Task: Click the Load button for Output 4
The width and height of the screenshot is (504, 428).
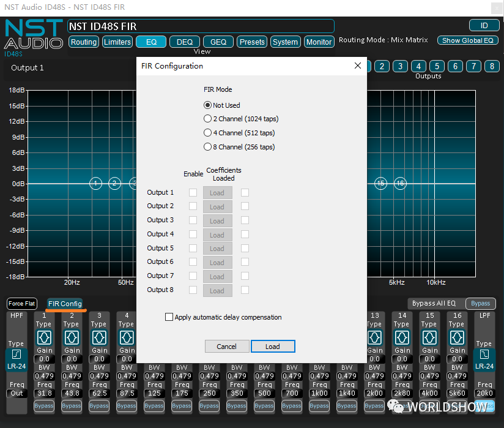Action: (217, 235)
